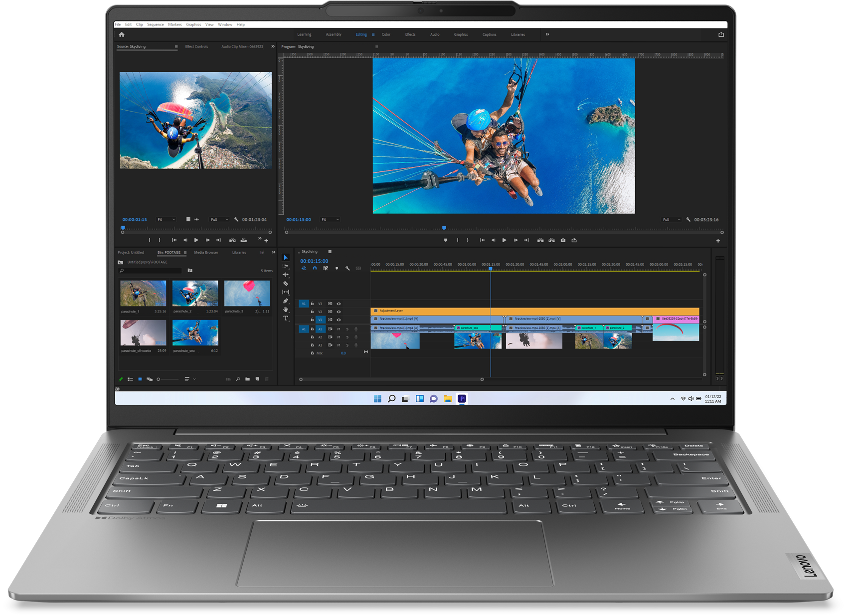Click the Find magnifier in the bin panel footer
The height and width of the screenshot is (616, 847).
tap(238, 379)
